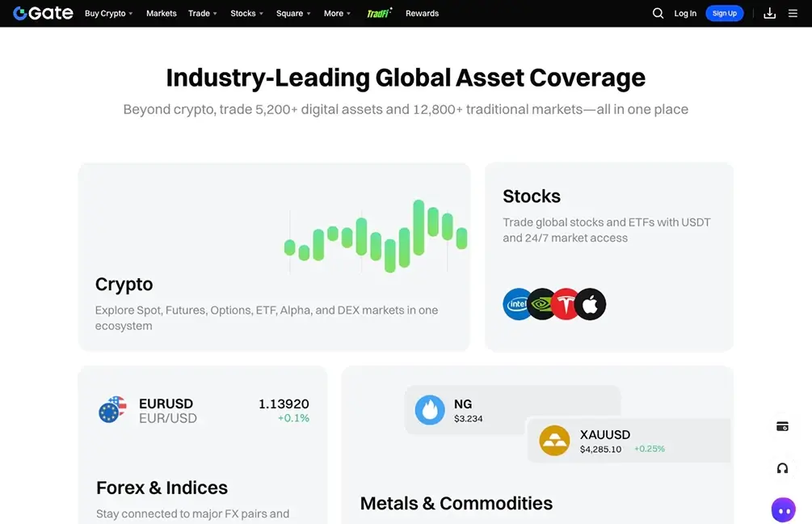Click the XAUUSD gold bars icon
812x524 pixels.
point(554,441)
